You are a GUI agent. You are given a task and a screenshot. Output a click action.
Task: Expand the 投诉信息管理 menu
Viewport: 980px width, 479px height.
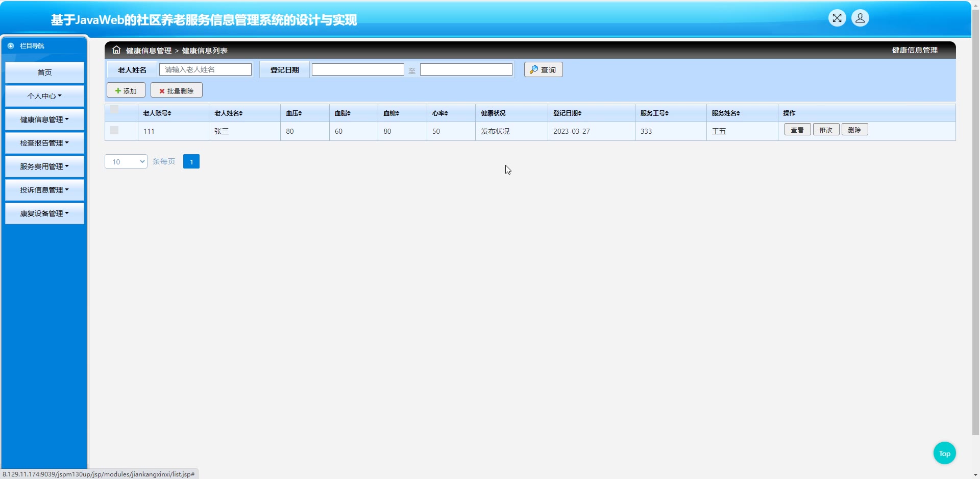[x=44, y=190]
